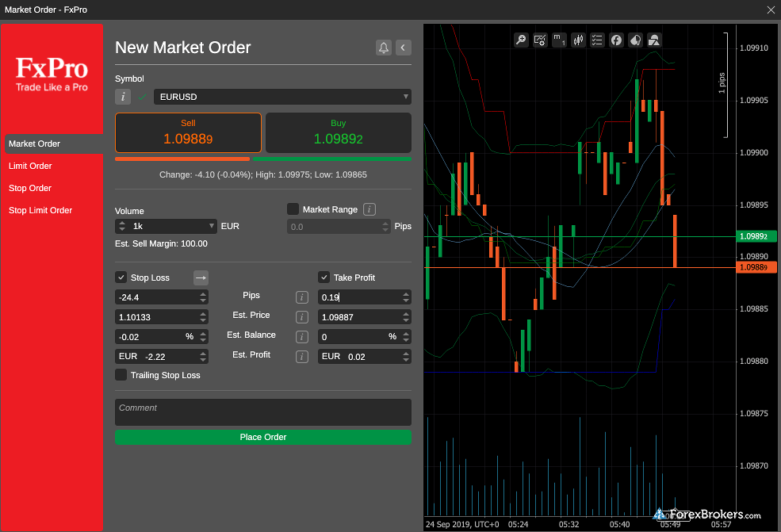Adjust the Stop Loss price 1.10133 stepper
Screen dimensions: 781x532
[x=203, y=317]
